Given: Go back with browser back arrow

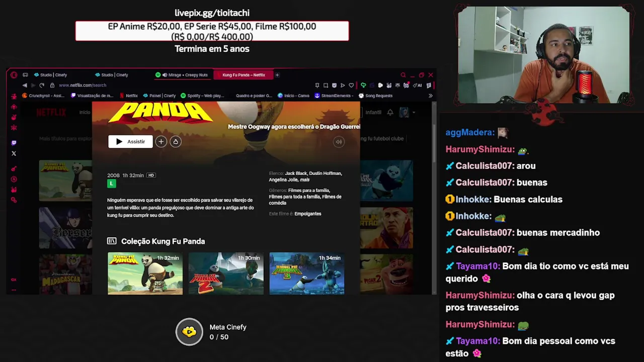Looking at the screenshot, I should pyautogui.click(x=25, y=85).
